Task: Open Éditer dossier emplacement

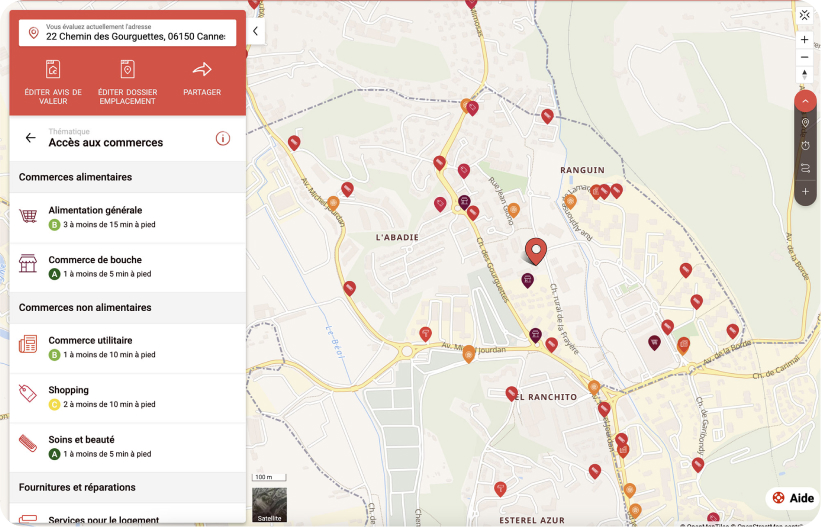Action: click(127, 82)
